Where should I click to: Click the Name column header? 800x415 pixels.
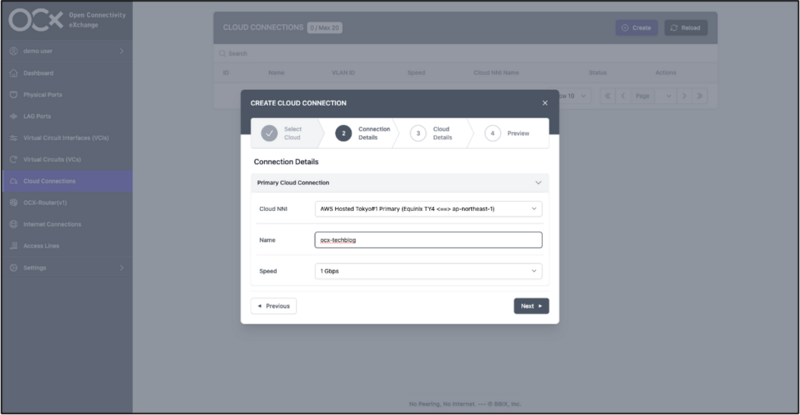tap(276, 73)
